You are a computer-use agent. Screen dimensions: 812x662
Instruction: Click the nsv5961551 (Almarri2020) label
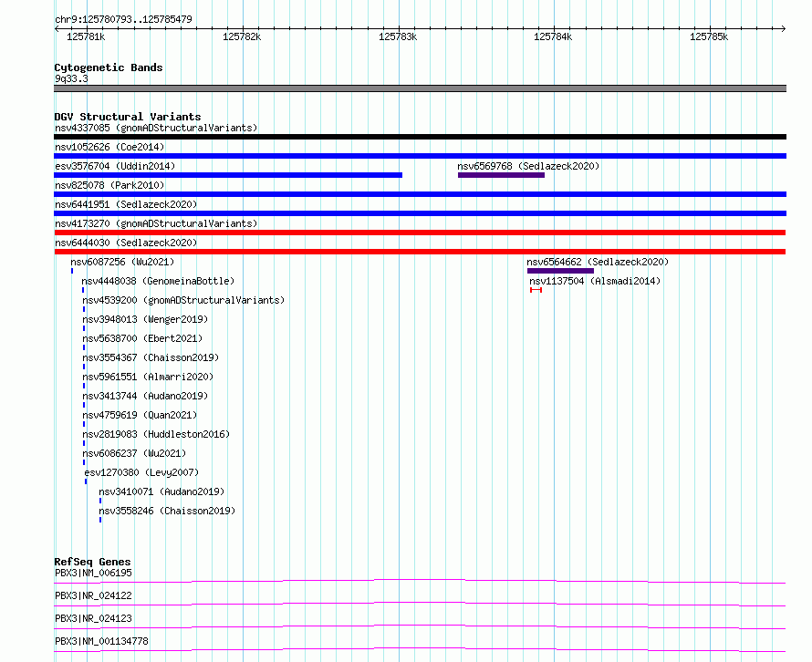pyautogui.click(x=148, y=377)
